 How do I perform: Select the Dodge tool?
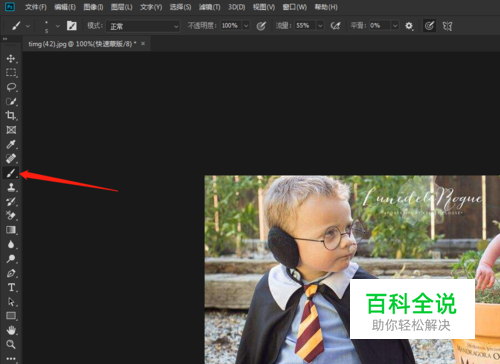click(x=11, y=259)
